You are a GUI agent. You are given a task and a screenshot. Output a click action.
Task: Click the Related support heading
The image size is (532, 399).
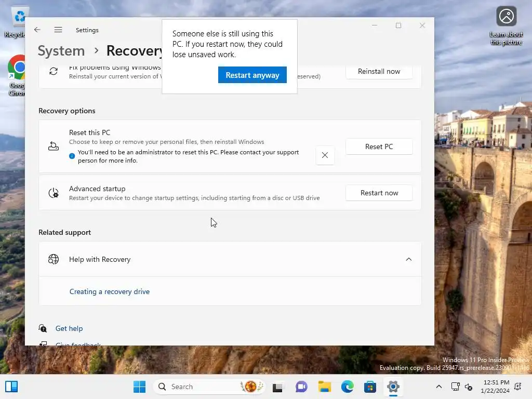pyautogui.click(x=64, y=232)
